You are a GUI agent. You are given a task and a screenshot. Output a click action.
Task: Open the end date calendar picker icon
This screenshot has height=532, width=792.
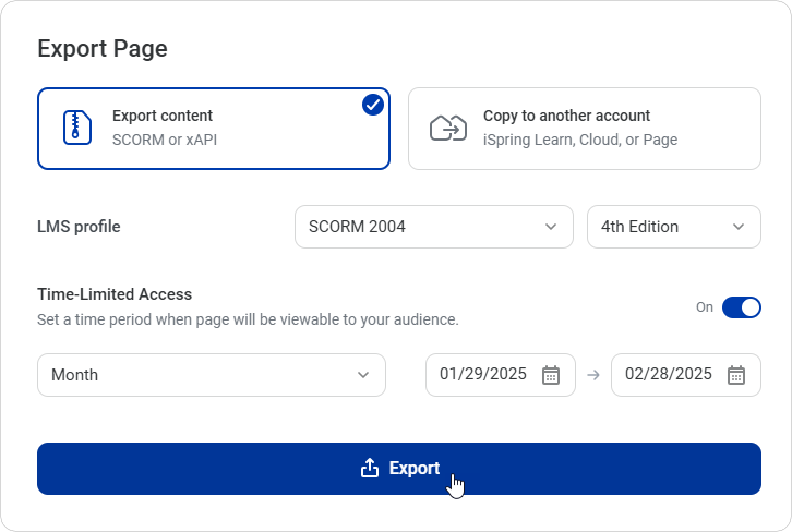(x=736, y=375)
